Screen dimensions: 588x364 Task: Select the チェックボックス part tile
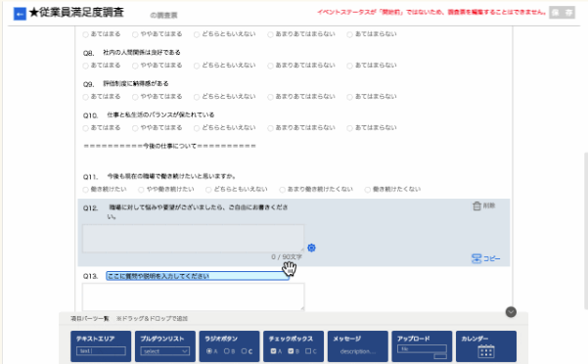pos(294,346)
